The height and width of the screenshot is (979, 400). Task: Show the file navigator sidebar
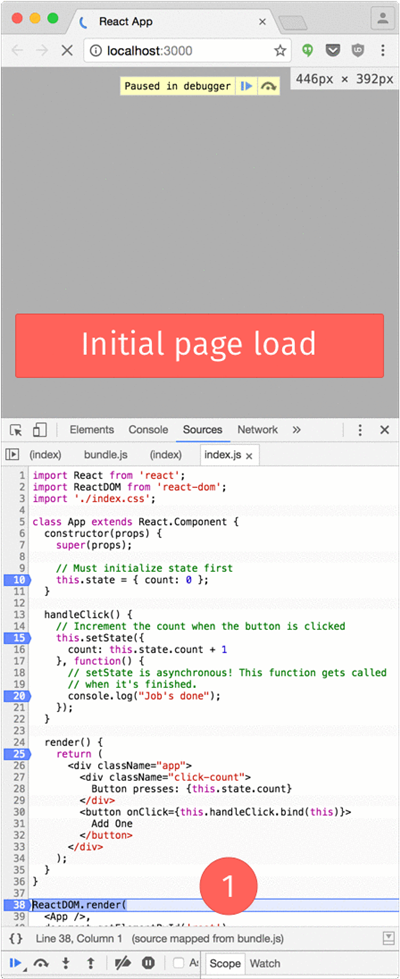(12, 455)
